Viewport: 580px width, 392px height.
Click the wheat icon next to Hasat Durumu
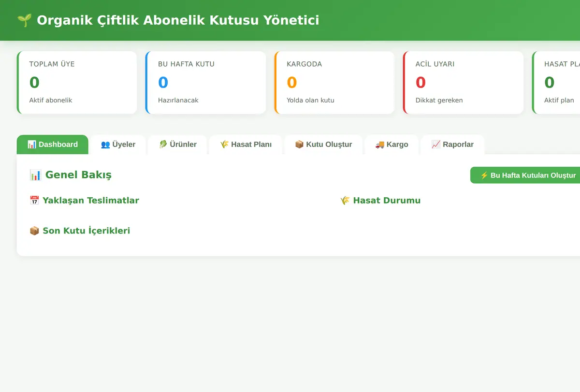tap(345, 201)
